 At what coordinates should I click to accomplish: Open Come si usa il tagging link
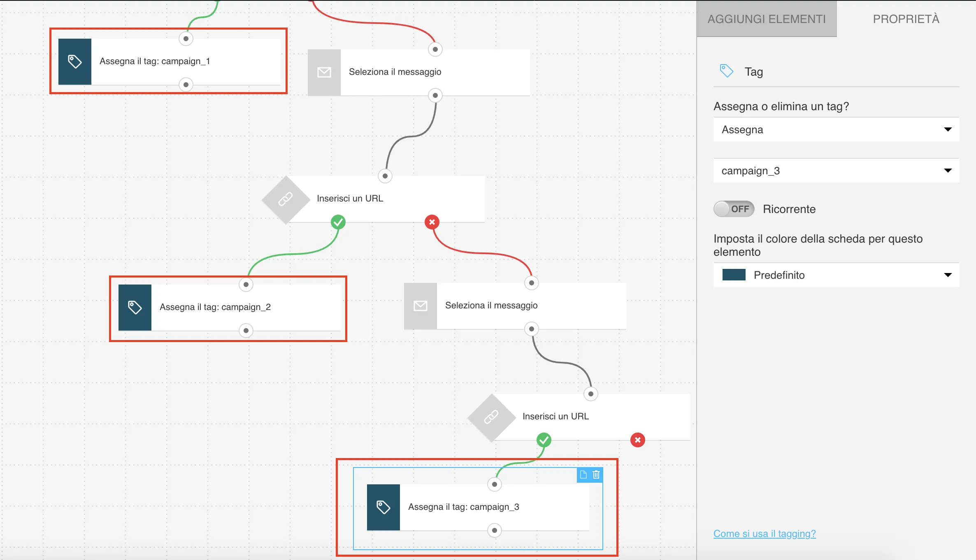coord(765,534)
